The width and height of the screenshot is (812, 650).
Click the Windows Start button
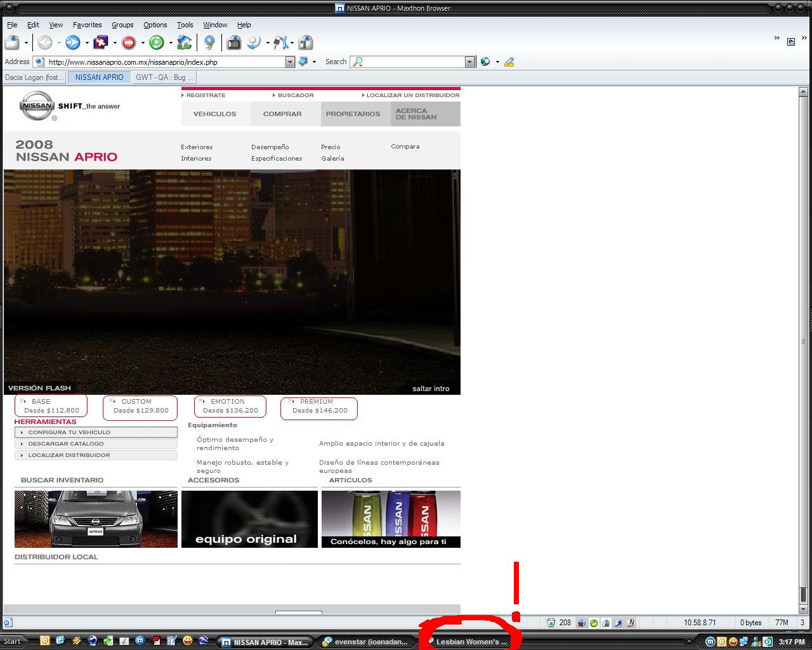tap(12, 641)
